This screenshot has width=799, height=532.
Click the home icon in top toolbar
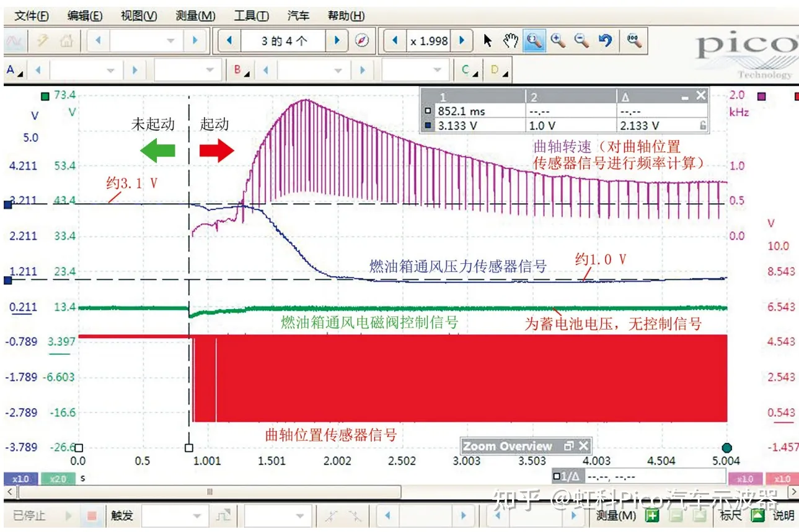click(x=66, y=41)
